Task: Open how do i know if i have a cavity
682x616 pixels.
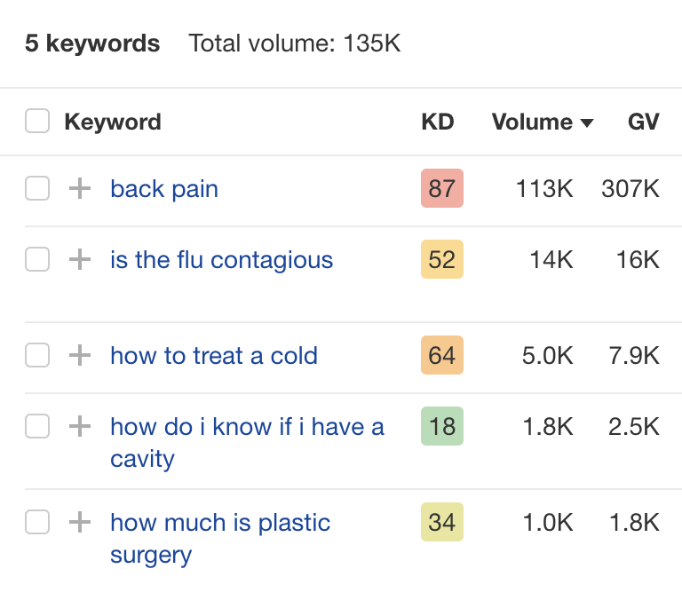Action: (247, 426)
